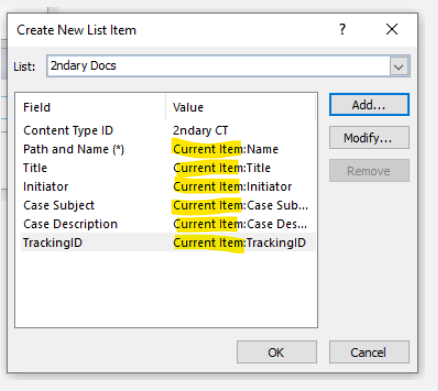The height and width of the screenshot is (391, 438).
Task: Click the Modify... button
Action: click(369, 137)
